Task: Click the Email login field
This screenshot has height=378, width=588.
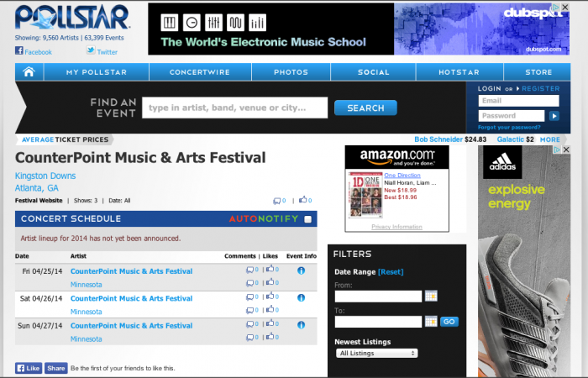Action: [512, 101]
